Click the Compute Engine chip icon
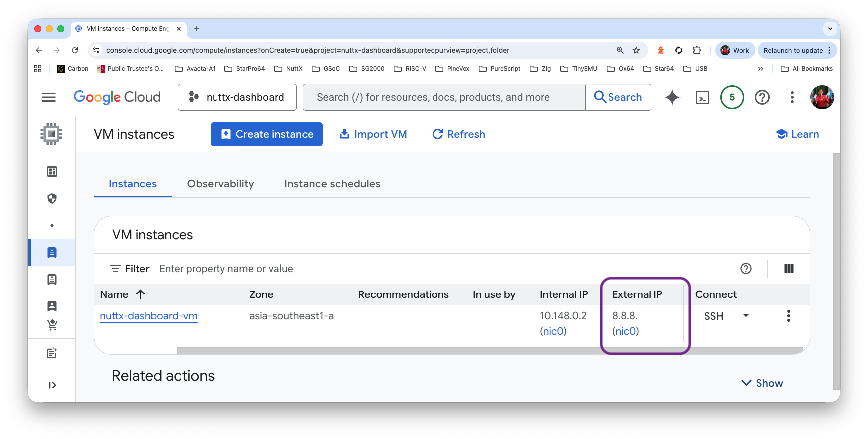This screenshot has width=868, height=439. pos(51,134)
